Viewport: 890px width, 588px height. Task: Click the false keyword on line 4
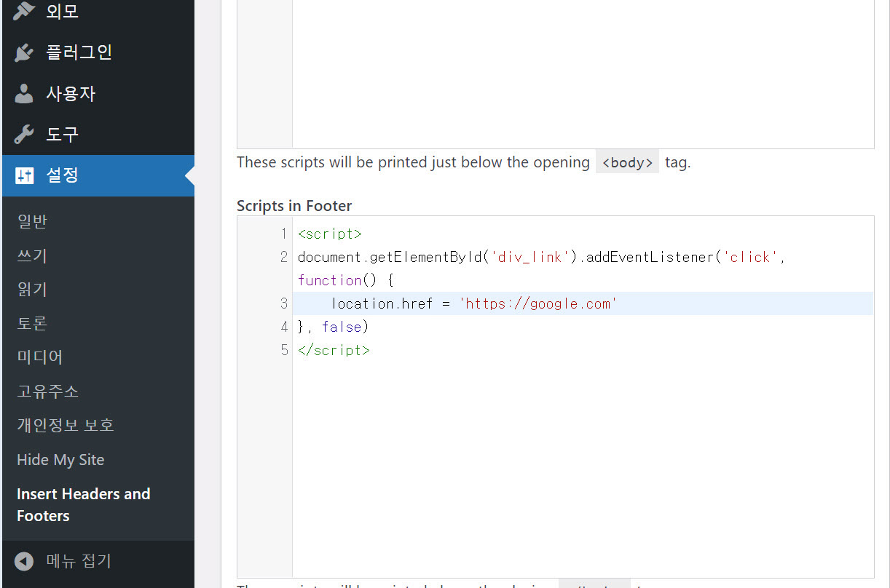pos(342,327)
